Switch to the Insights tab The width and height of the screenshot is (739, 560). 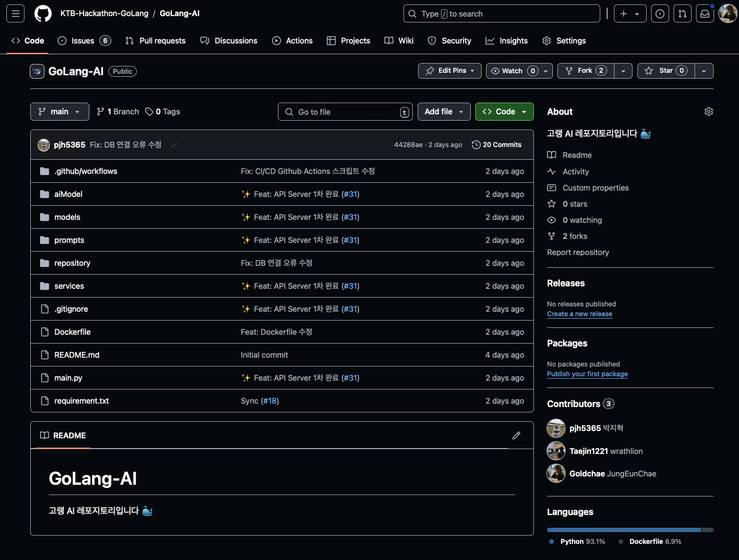click(507, 41)
